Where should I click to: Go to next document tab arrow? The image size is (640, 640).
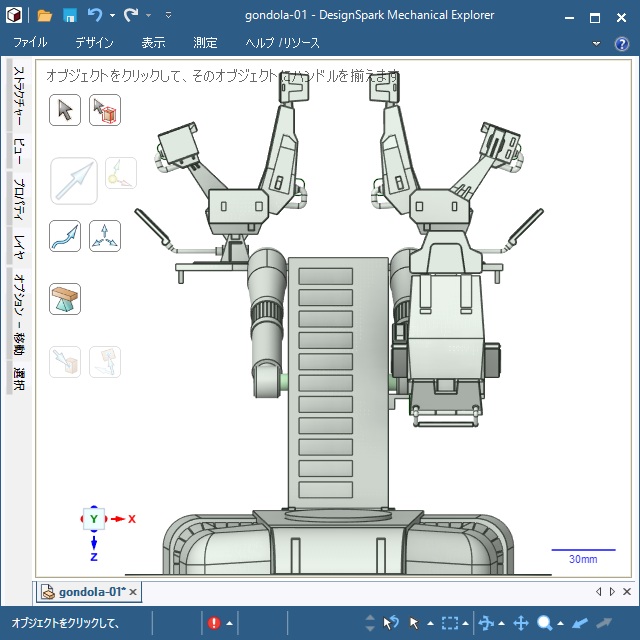pos(612,591)
